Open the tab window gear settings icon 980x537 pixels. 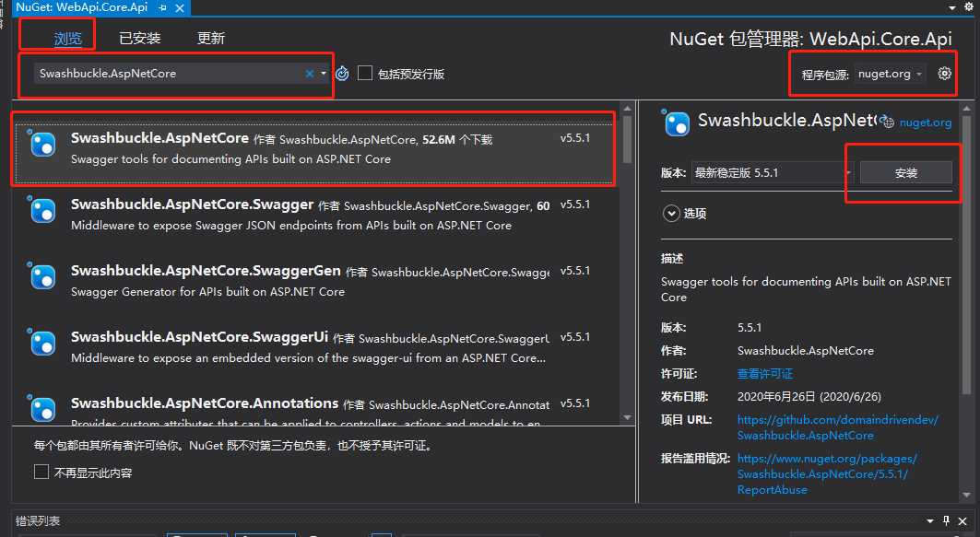tap(969, 6)
